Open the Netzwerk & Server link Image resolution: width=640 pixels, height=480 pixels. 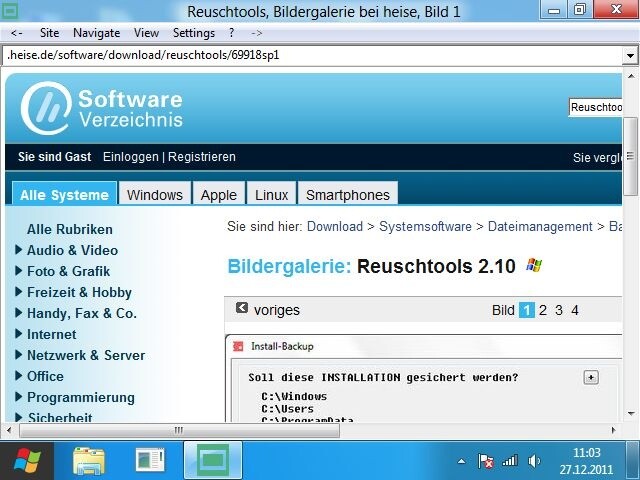[x=86, y=355]
